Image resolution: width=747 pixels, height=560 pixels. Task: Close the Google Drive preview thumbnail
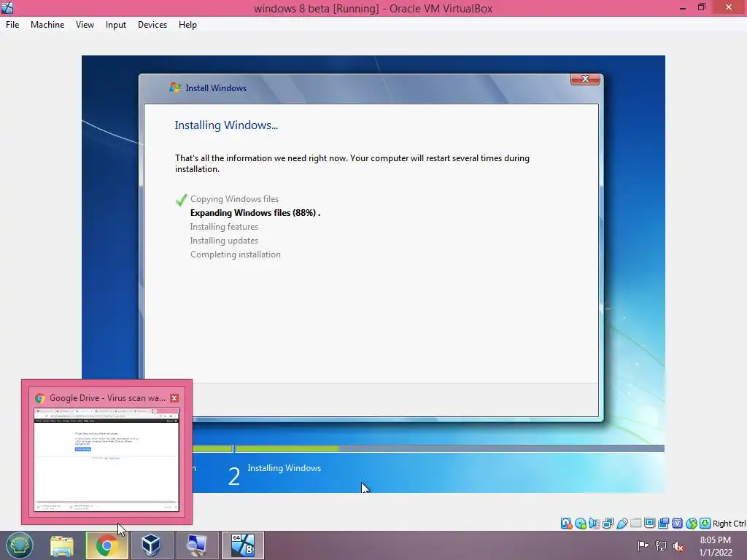click(x=174, y=398)
